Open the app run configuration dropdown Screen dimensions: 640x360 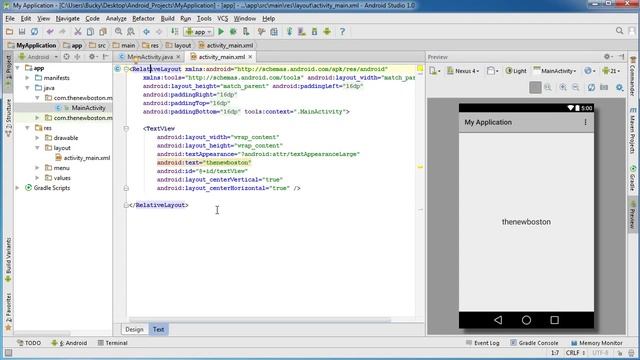(198, 32)
